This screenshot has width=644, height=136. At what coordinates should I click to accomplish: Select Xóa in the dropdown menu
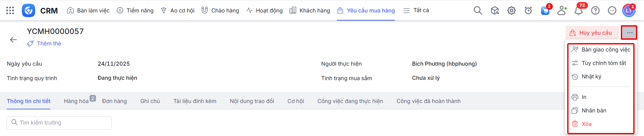[586, 124]
